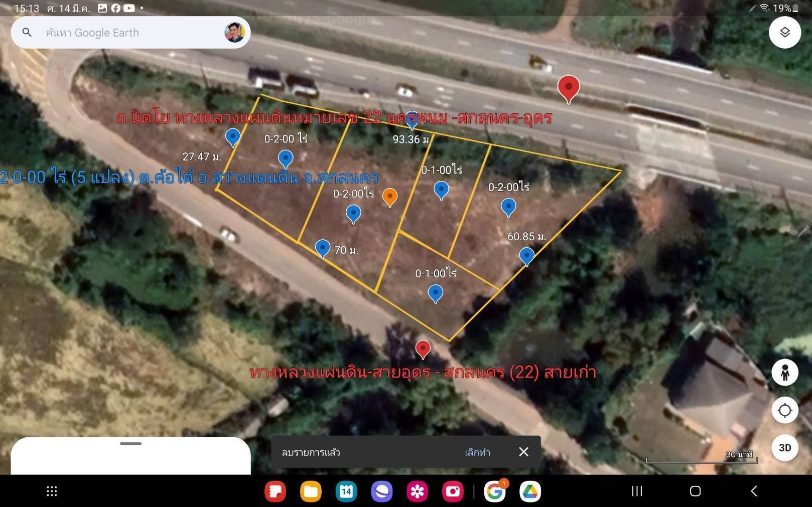Select the orange placemark pin

point(390,198)
